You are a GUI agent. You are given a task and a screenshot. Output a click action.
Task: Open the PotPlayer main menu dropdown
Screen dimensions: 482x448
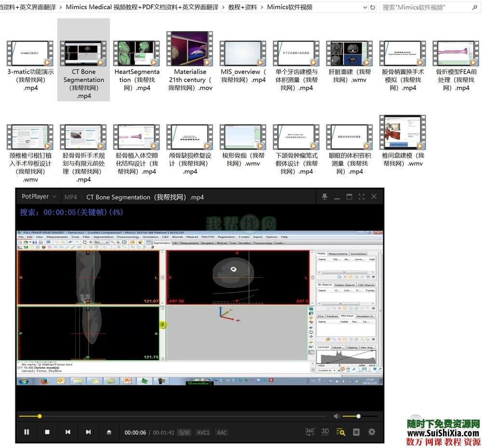(x=39, y=197)
